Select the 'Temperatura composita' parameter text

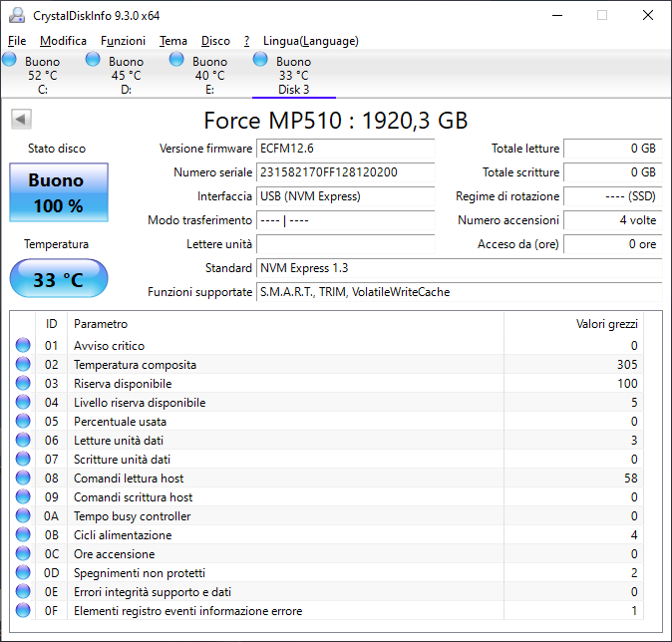coord(135,365)
